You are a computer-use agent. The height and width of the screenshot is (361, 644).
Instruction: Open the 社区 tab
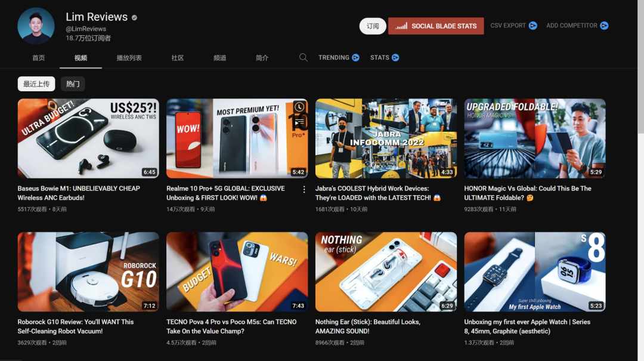(178, 58)
